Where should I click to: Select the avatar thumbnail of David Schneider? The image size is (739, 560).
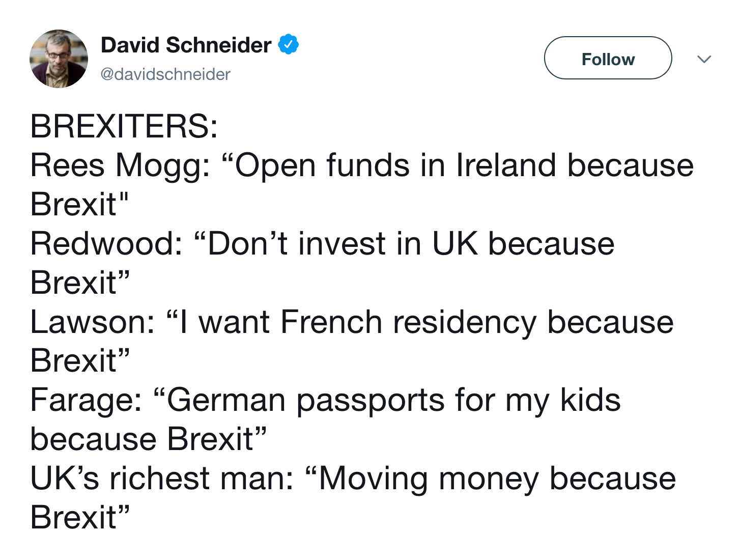click(x=59, y=58)
